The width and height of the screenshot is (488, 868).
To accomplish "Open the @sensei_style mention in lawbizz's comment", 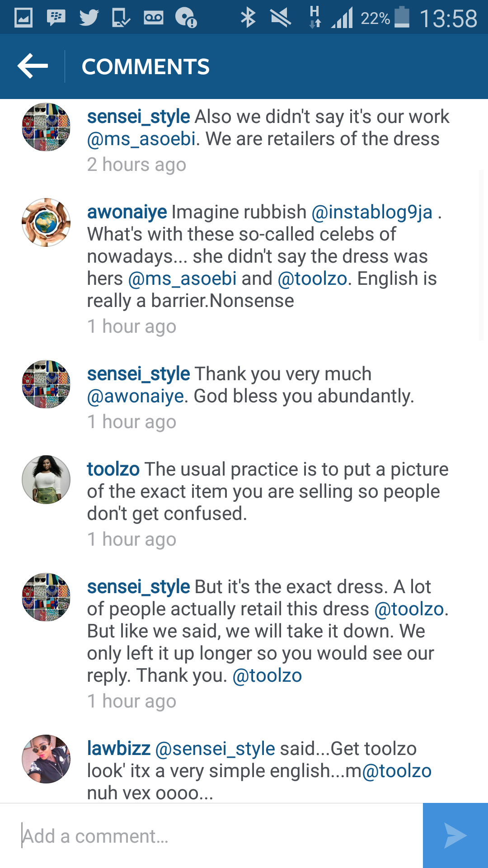I will [215, 749].
